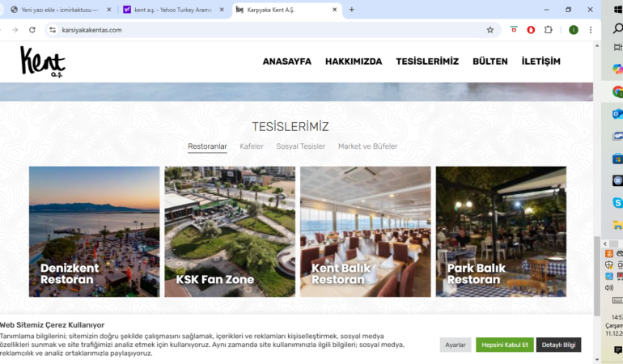The image size is (623, 364).
Task: Click the Web Sitemiz Çerez Kullanıyor heading
Action: coord(52,325)
